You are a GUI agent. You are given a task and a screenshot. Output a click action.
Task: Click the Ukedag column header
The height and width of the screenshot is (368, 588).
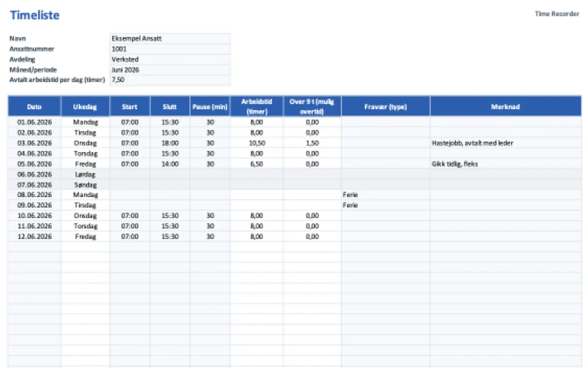[85, 107]
